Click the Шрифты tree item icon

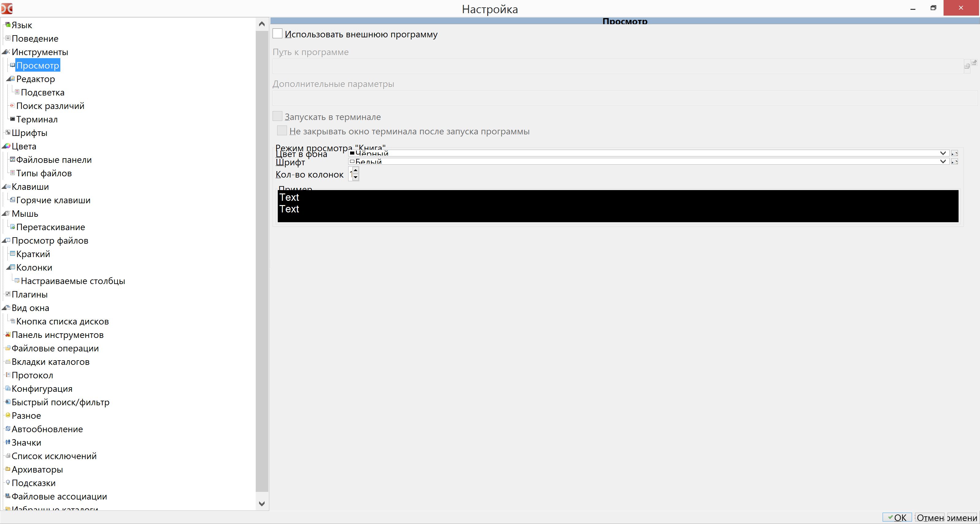pyautogui.click(x=8, y=132)
